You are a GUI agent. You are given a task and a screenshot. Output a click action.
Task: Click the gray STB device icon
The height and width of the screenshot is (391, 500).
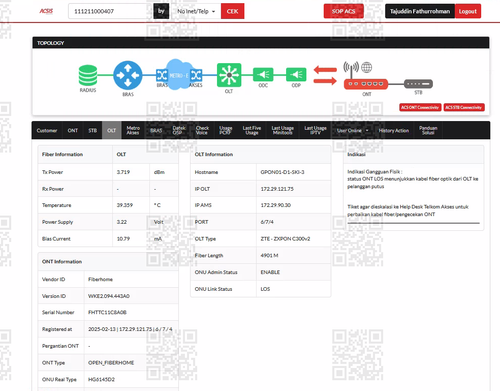tap(418, 84)
